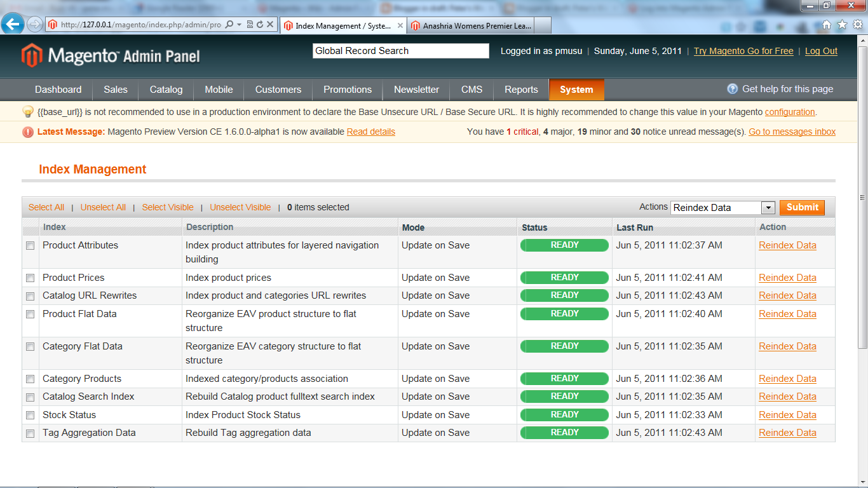Check the Category Products checkbox
Screen dimensions: 868x488
pyautogui.click(x=30, y=379)
